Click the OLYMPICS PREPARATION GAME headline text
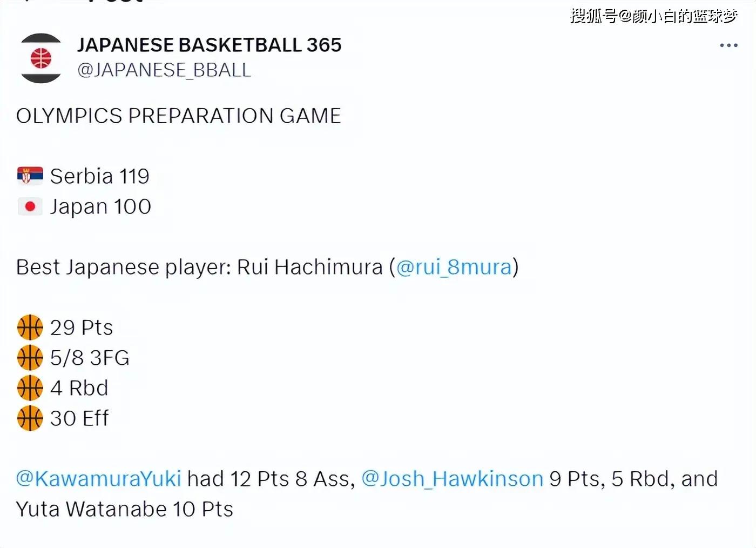This screenshot has height=548, width=756. point(178,116)
